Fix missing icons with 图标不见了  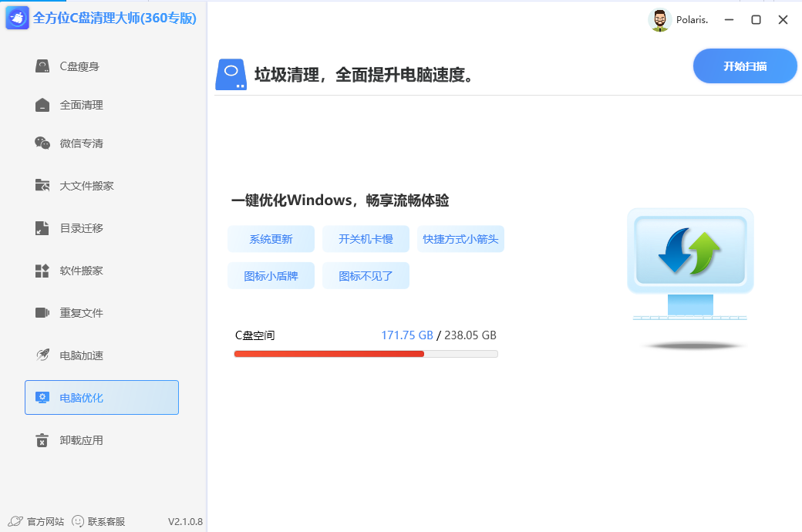click(x=366, y=275)
